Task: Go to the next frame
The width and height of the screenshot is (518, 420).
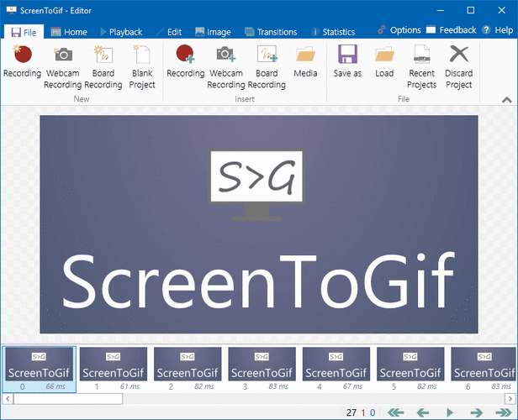Action: 476,412
